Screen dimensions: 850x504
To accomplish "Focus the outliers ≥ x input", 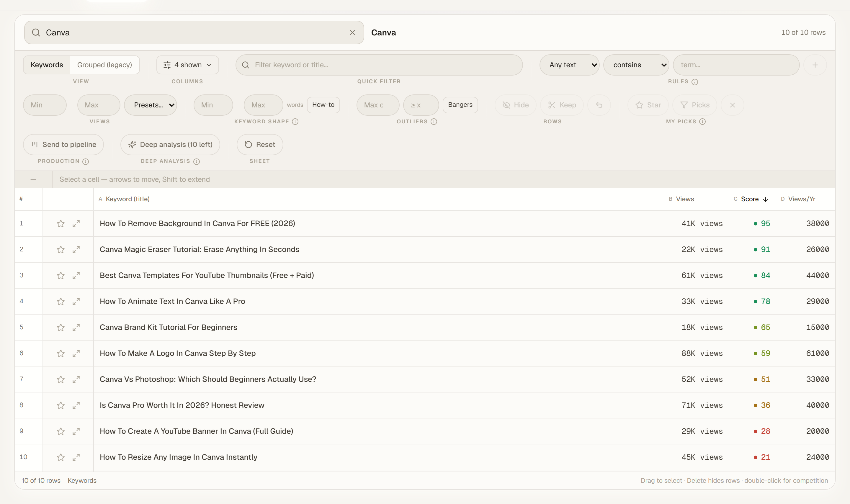I will click(x=421, y=105).
